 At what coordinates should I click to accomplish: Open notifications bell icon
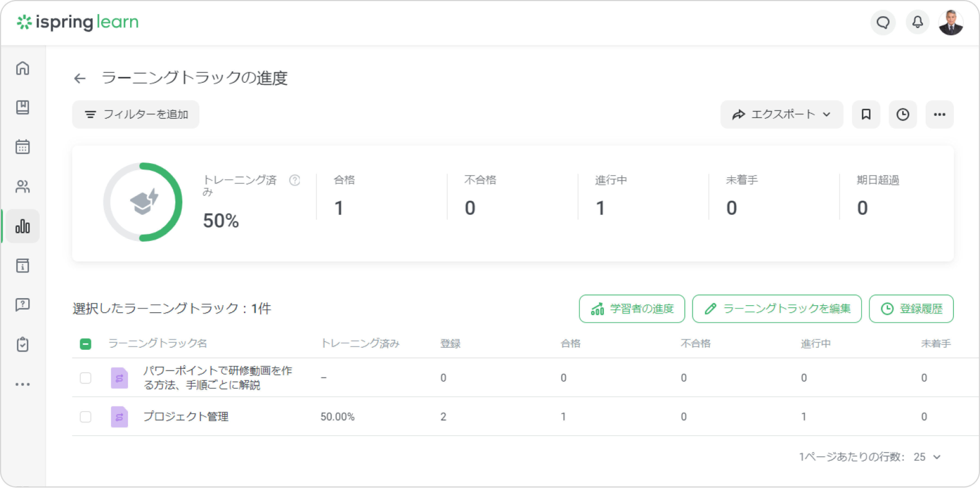918,22
